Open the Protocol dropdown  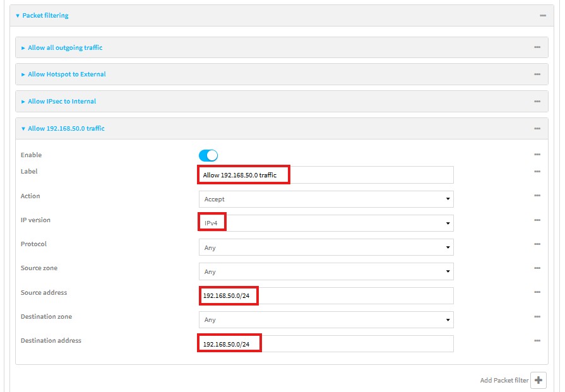pyautogui.click(x=326, y=247)
